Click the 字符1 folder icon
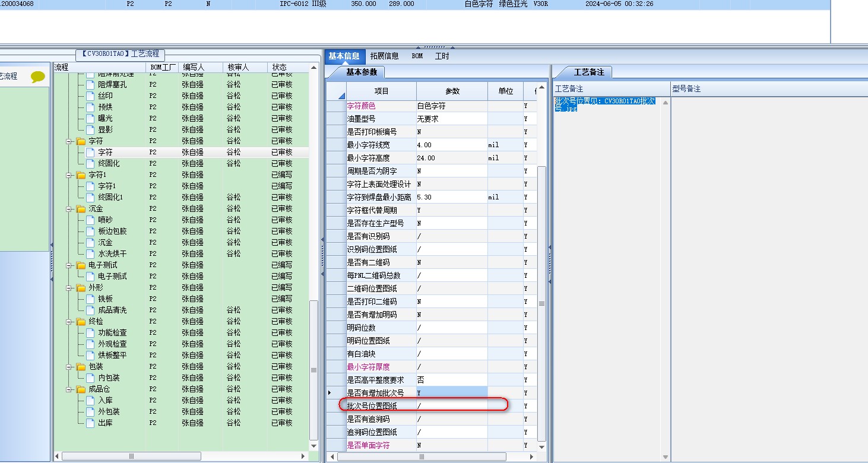This screenshot has width=868, height=463. tap(81, 175)
